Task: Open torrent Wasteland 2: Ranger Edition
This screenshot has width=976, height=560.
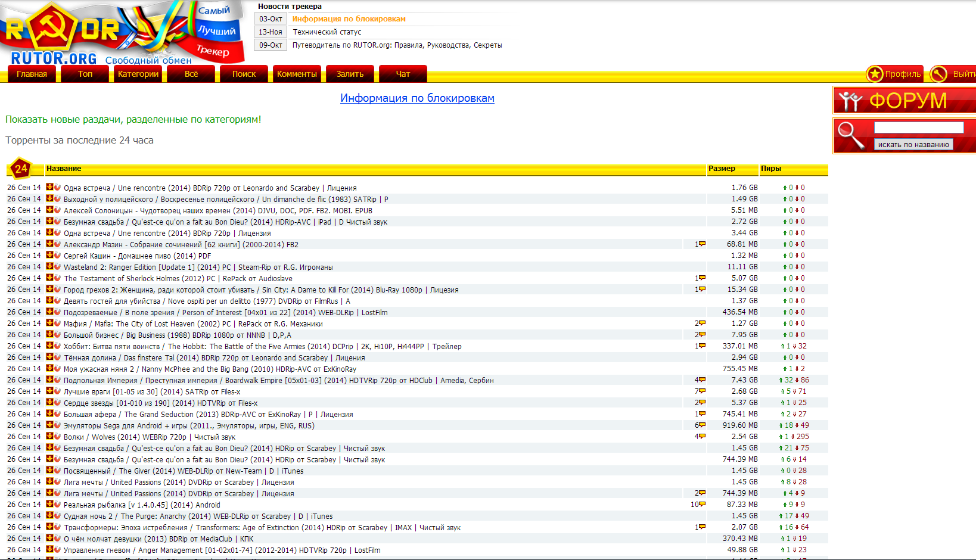Action: click(198, 267)
